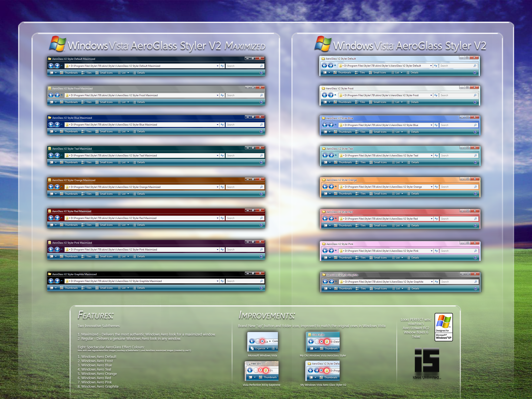Click Forward arrow in AeroGlass V2 Styler Frost window
The height and width of the screenshot is (399, 532).
click(331, 95)
